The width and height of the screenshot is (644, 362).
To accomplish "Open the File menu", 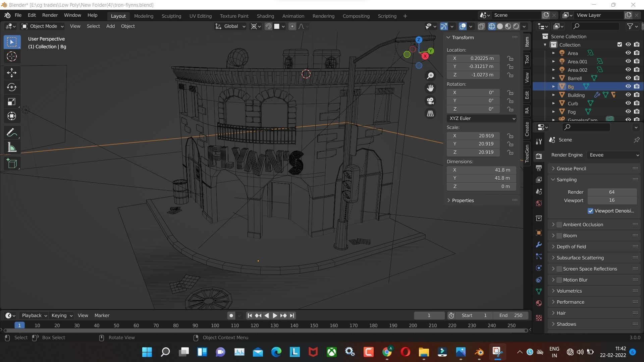I will (18, 15).
